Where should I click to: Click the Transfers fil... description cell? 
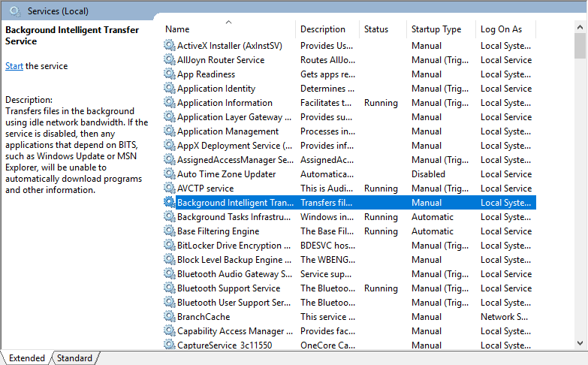326,203
